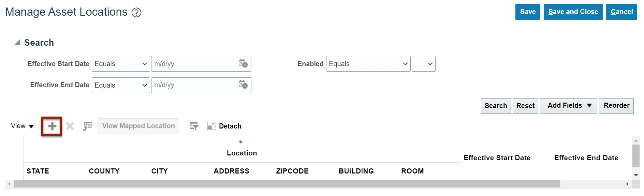This screenshot has height=196, width=644.
Task: Collapse the Search section triangle
Action: coord(17,43)
